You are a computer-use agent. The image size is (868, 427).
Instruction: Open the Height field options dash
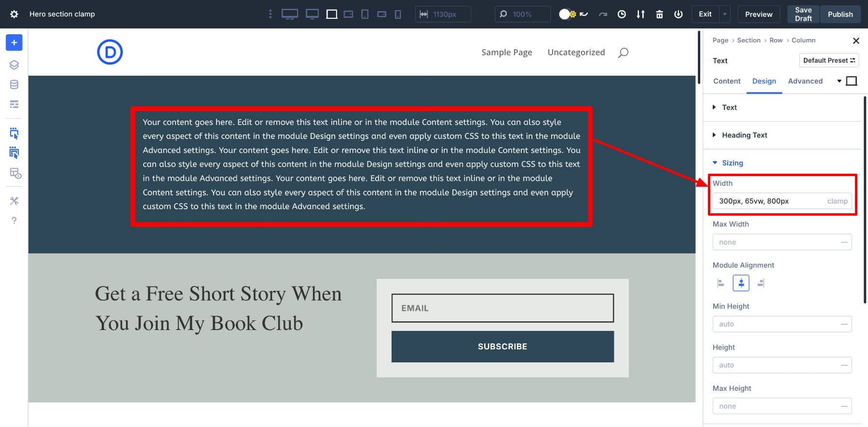pyautogui.click(x=844, y=365)
